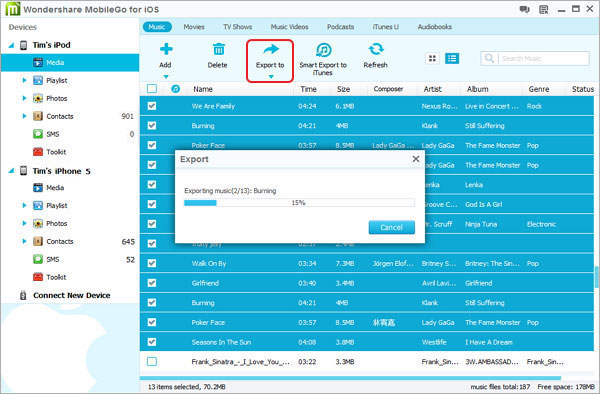Uncheck Walk On By checkbox
600x394 pixels.
[x=152, y=263]
